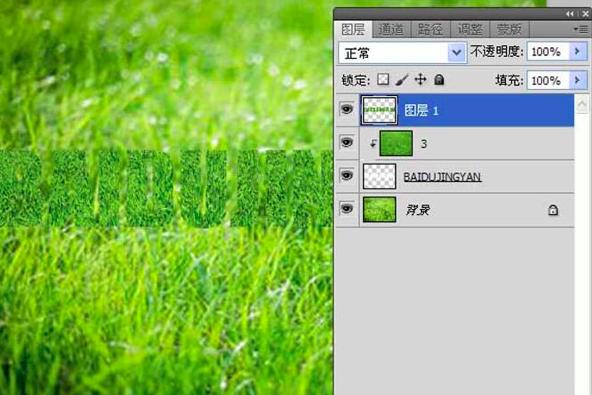The height and width of the screenshot is (395, 592).
Task: Open the blend mode 正常 dropdown
Action: 457,52
